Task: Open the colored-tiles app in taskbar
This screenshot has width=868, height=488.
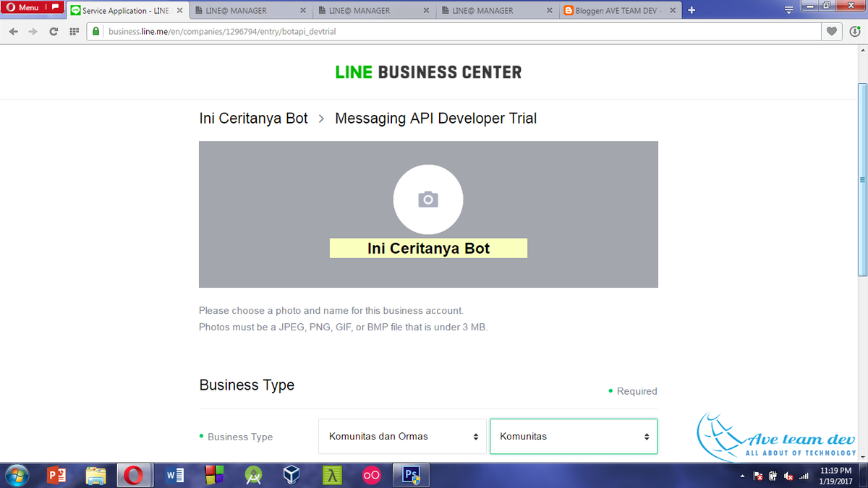Action: [x=214, y=476]
